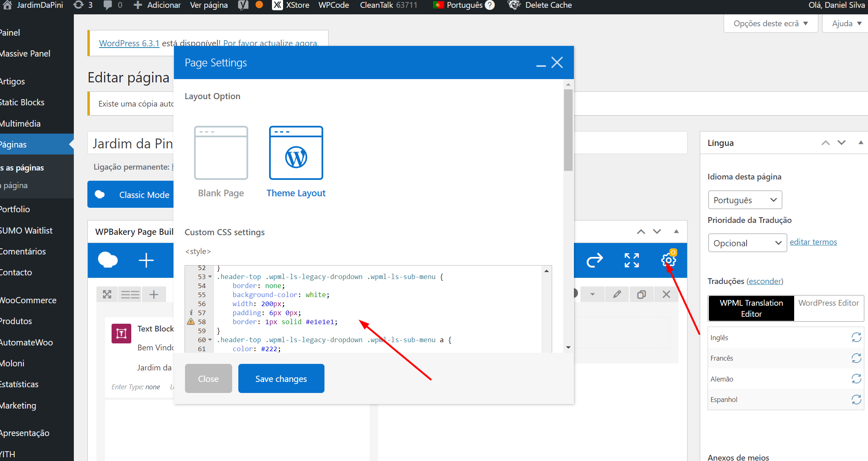Viewport: 868px width, 461px height.
Task: Click dialog scrollbar down arrow
Action: click(568, 347)
